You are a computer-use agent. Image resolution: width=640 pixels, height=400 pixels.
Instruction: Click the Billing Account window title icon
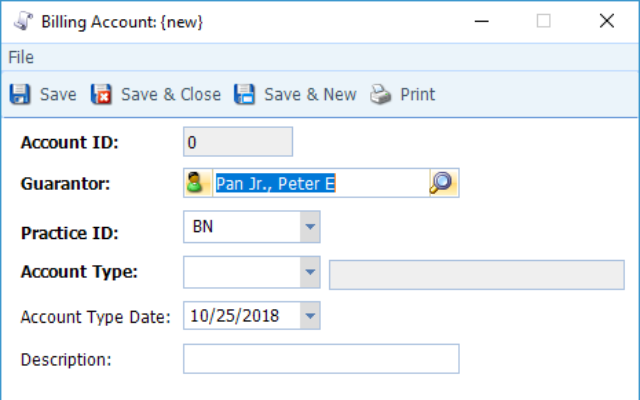(x=23, y=21)
